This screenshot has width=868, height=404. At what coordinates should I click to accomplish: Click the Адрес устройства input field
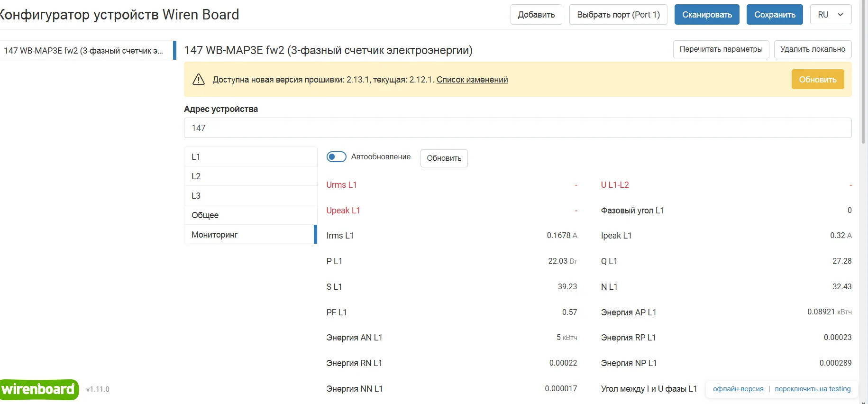coord(518,128)
